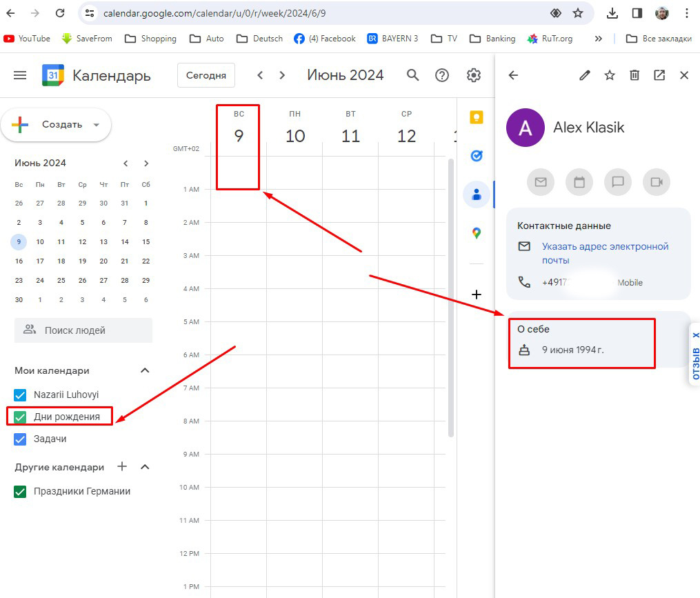Show more bookmarks chevron
Screen dimensions: 700x598
(598, 39)
